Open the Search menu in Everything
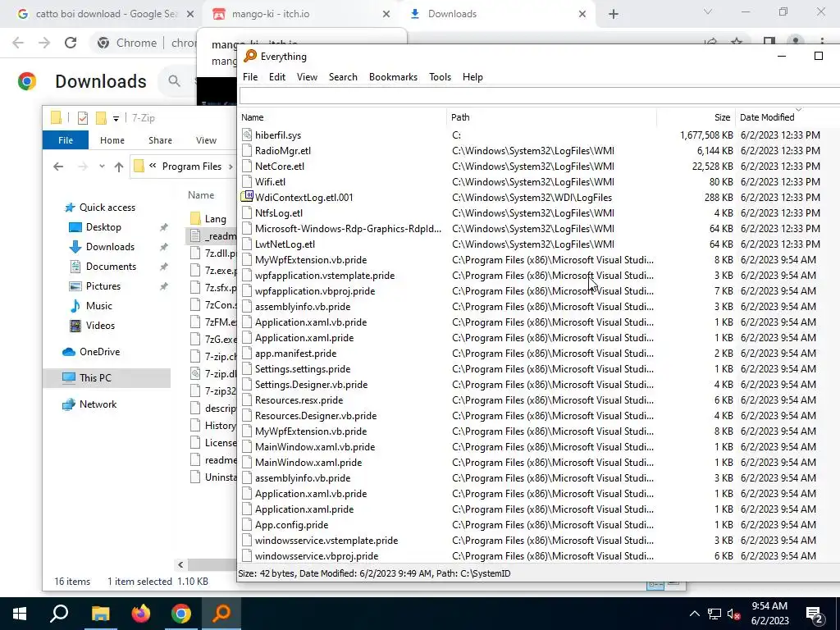This screenshot has height=630, width=840. pos(343,76)
